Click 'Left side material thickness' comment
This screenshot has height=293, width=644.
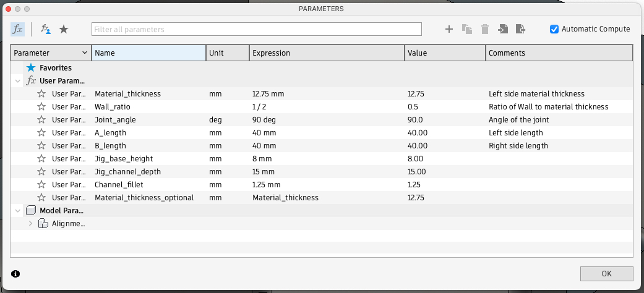pos(536,93)
